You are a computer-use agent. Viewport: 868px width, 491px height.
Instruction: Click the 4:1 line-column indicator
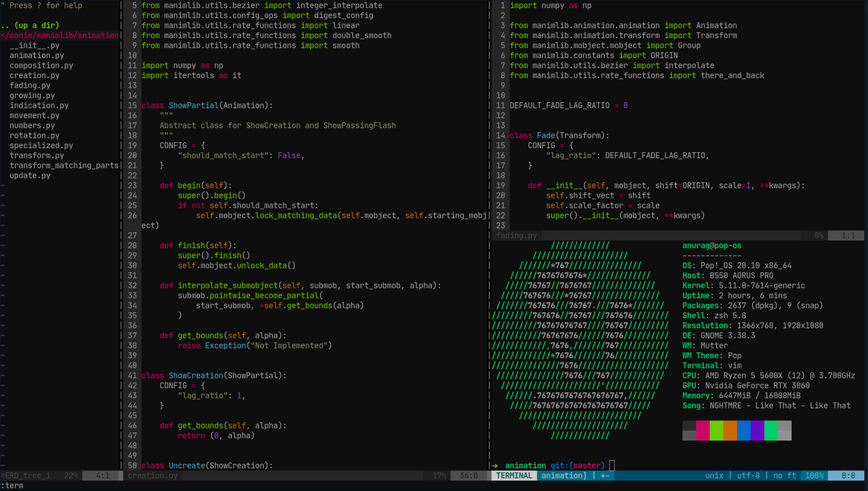coord(102,475)
